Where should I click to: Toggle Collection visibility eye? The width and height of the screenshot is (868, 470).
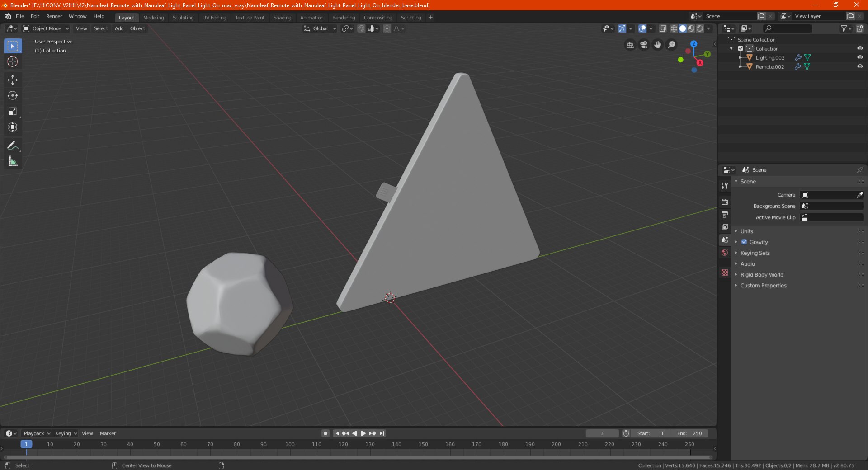click(860, 48)
